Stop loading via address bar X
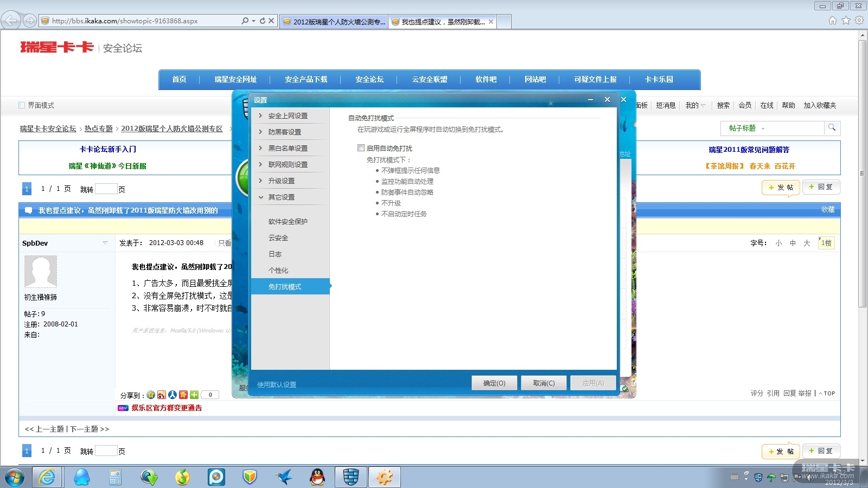Image resolution: width=868 pixels, height=488 pixels. pyautogui.click(x=271, y=21)
